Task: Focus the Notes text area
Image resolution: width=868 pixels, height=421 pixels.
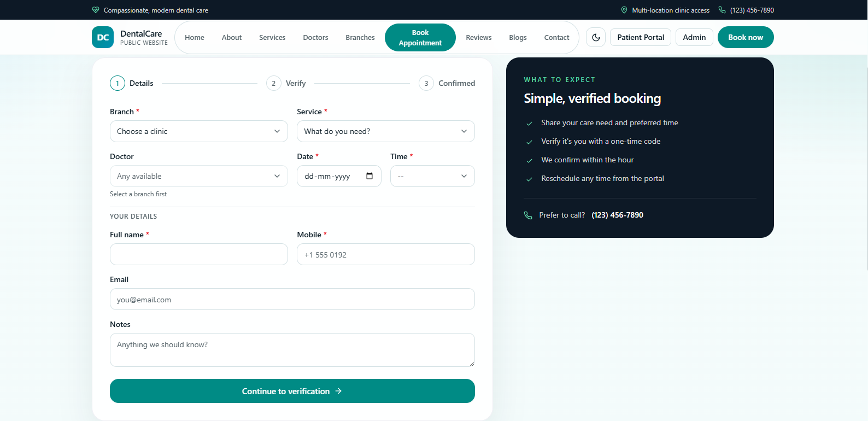Action: click(292, 350)
